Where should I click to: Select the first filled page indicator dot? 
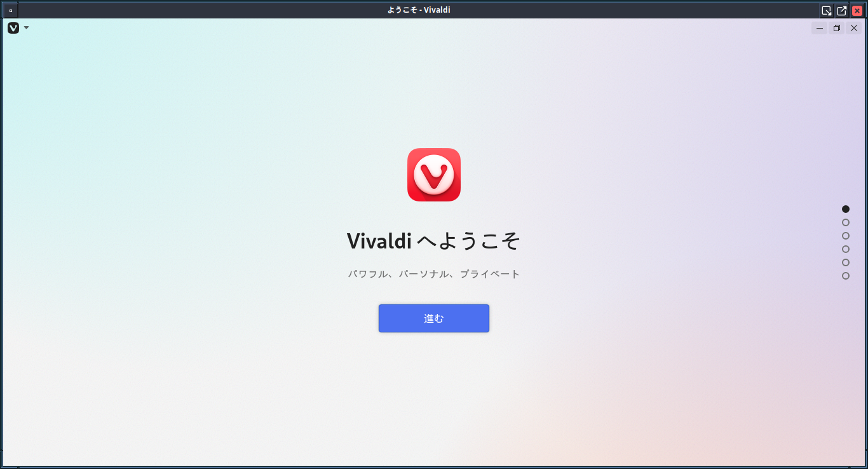[846, 209]
